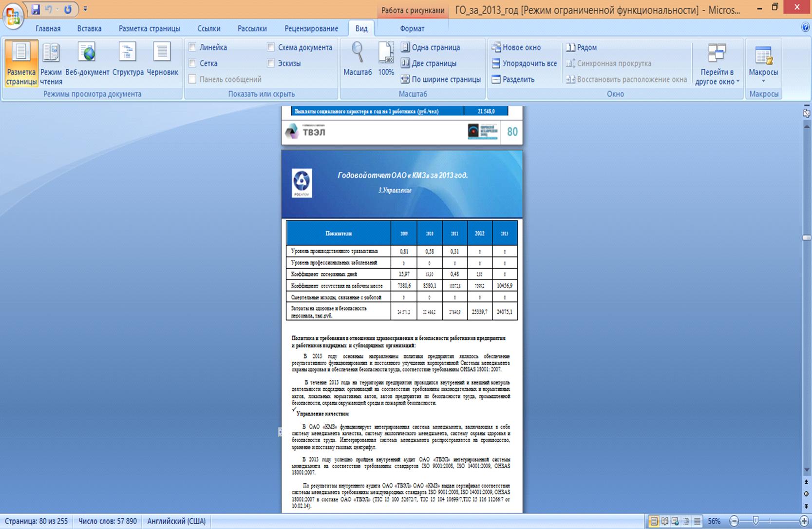View documents side by side with Рядом
Screen dimensions: 812x529
[581, 47]
